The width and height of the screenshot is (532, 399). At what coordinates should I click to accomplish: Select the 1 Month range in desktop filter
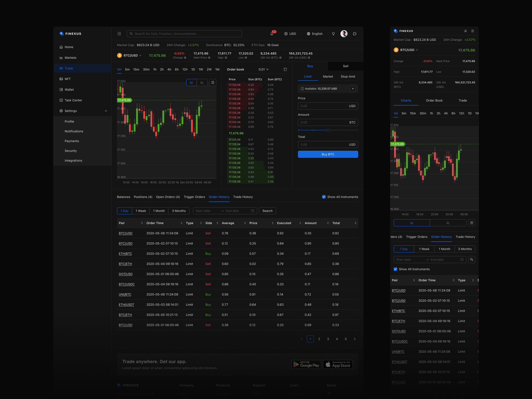(159, 211)
